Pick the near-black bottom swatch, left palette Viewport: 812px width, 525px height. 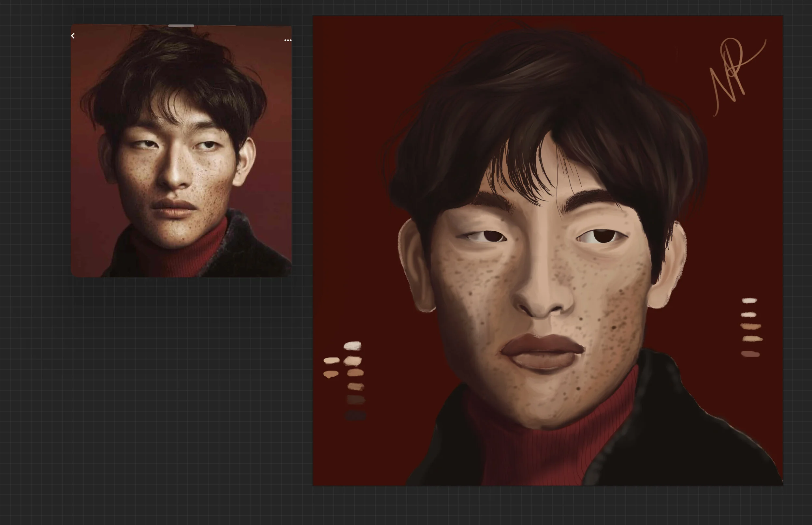click(356, 416)
